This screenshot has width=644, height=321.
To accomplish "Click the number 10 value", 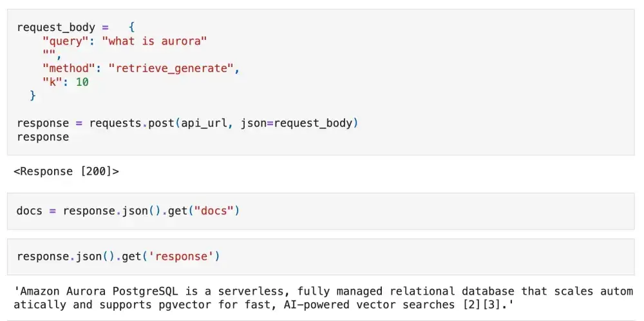I will [82, 82].
